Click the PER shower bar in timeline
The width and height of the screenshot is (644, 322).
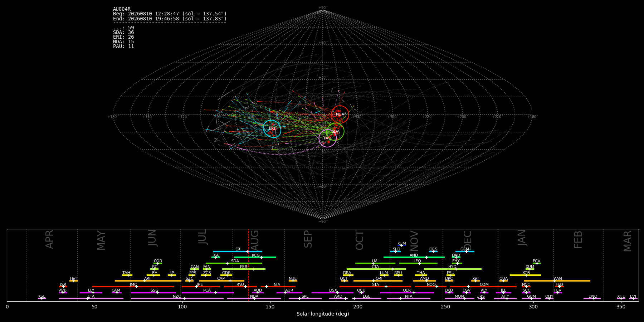click(x=244, y=269)
